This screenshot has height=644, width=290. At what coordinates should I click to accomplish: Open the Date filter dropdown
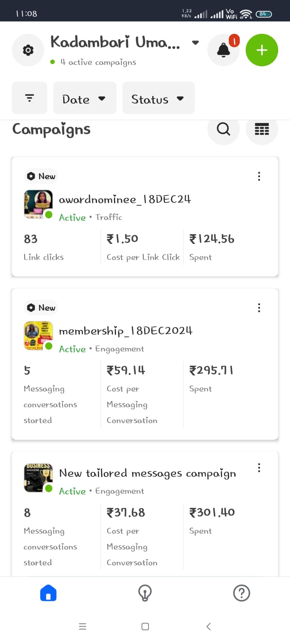click(x=85, y=98)
